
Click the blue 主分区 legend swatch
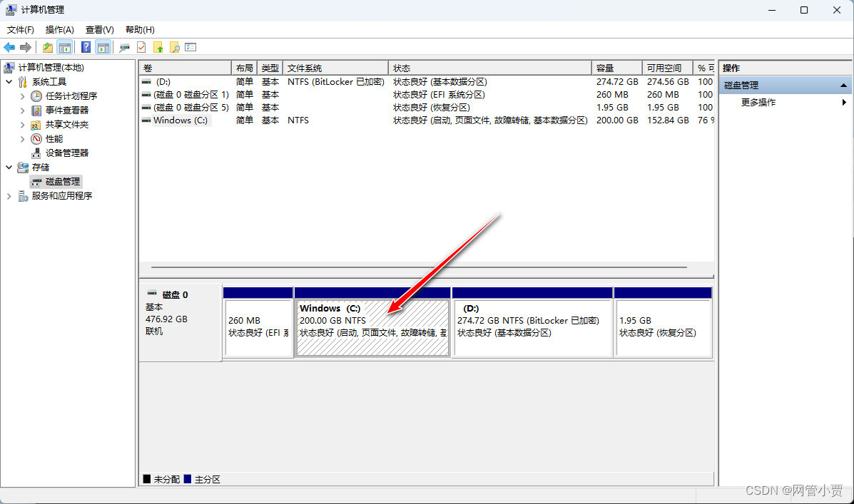tap(188, 479)
